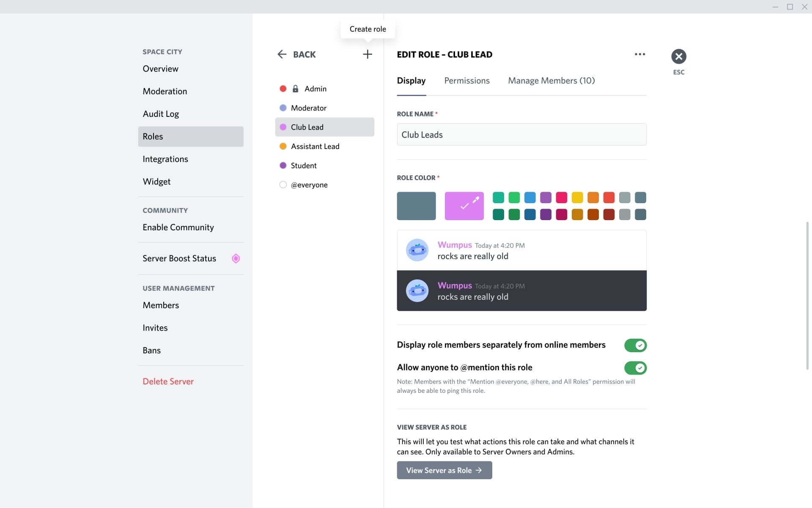Switch to the Permissions tab
Screen dimensions: 812x508
[466, 80]
